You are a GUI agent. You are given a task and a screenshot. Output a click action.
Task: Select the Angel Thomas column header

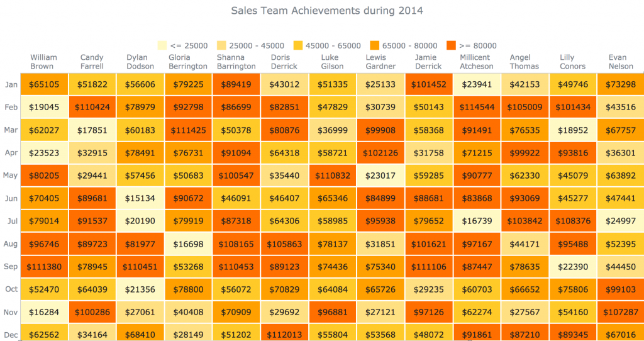[x=525, y=62]
